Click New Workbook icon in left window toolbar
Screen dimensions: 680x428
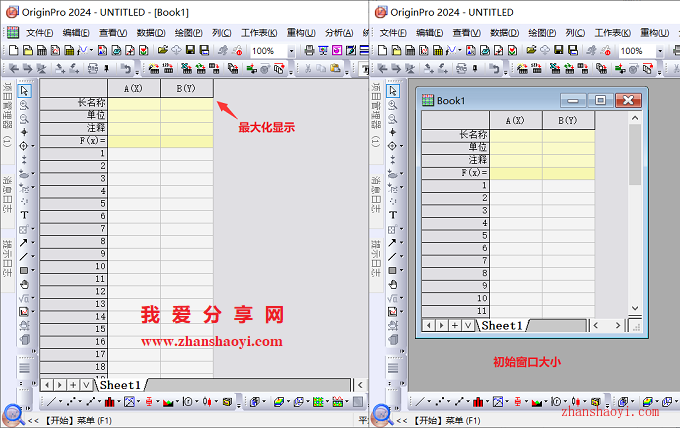click(x=41, y=51)
